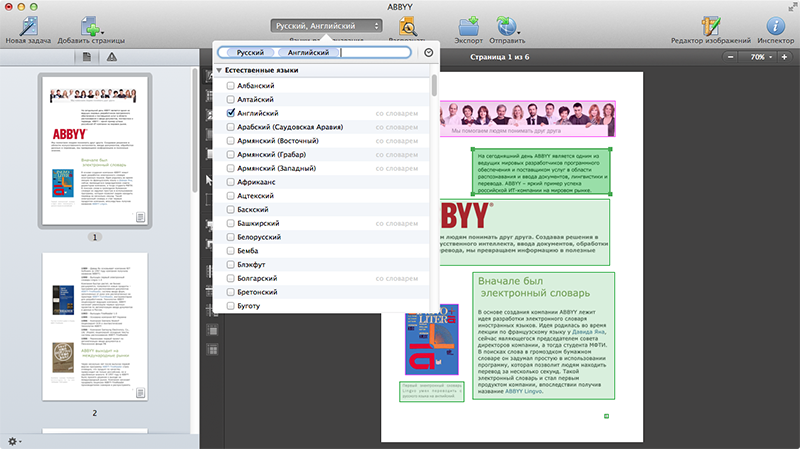Click the Send (Отправить) globe icon
Screen dimensions: 800x449
505,24
